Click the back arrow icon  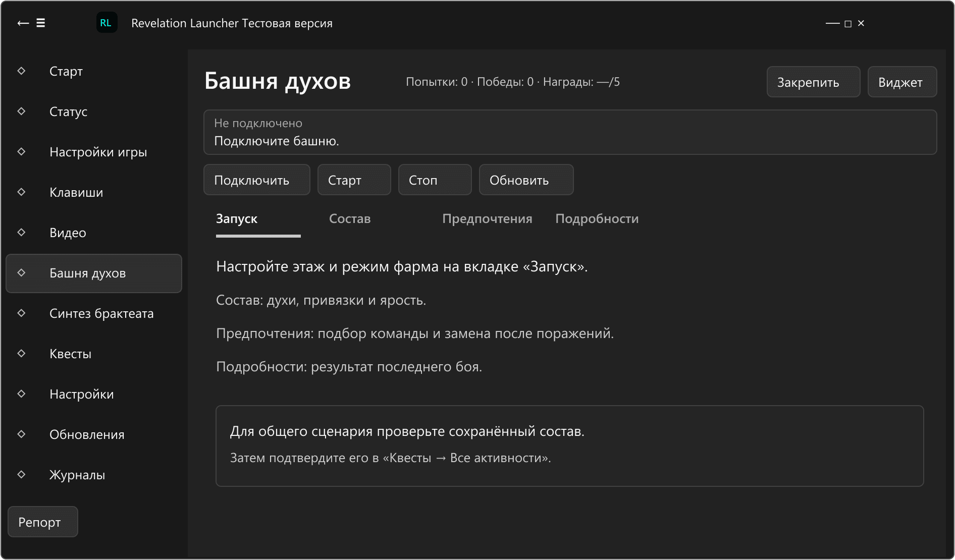(23, 23)
